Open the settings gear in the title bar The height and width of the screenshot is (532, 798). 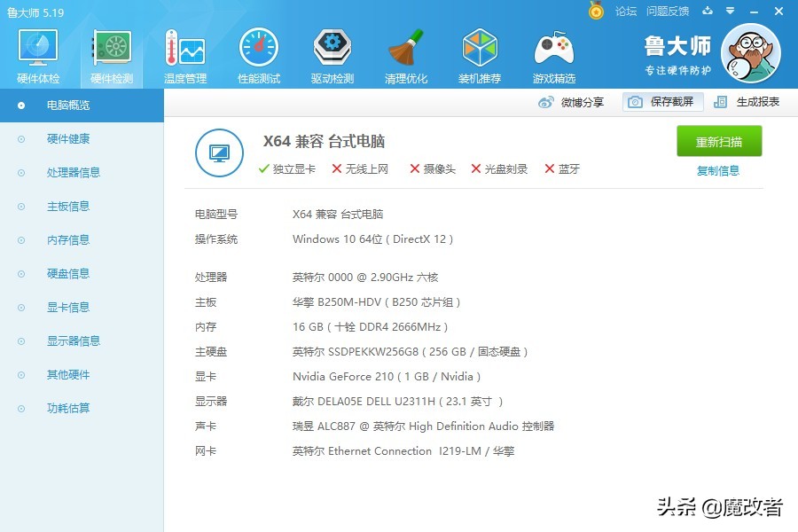pos(730,12)
